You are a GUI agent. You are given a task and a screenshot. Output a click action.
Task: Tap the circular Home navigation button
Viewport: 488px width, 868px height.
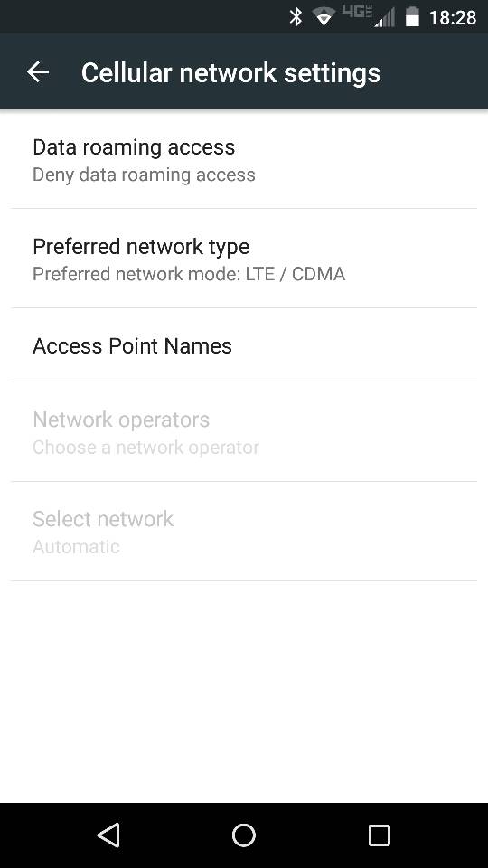[x=244, y=835]
